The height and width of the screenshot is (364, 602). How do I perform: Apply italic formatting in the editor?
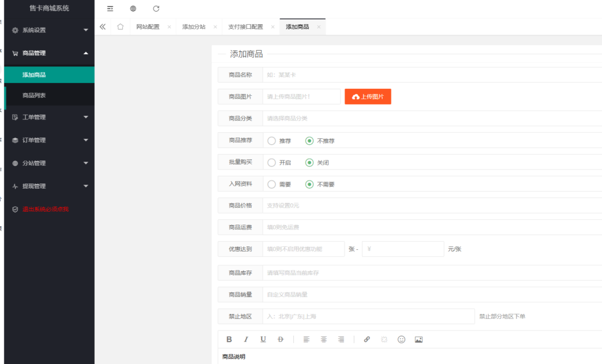tap(246, 339)
